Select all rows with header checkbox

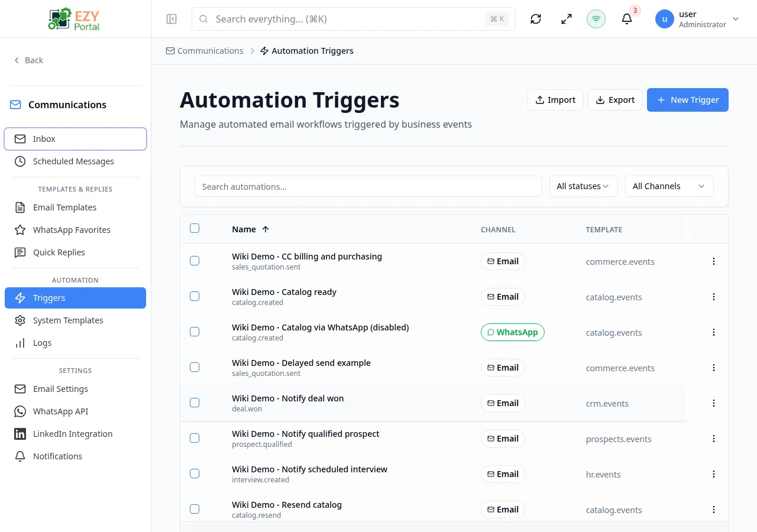click(195, 228)
